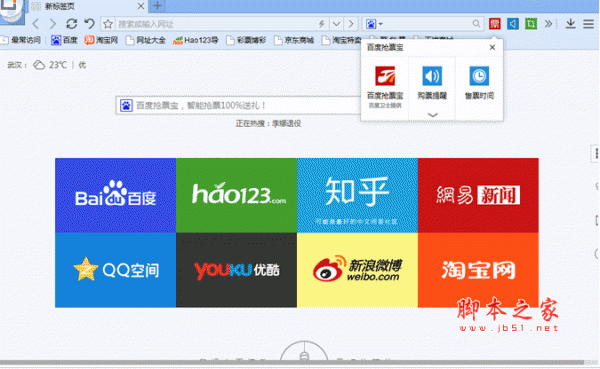Open the 淘宝网 orange tile

click(x=478, y=270)
